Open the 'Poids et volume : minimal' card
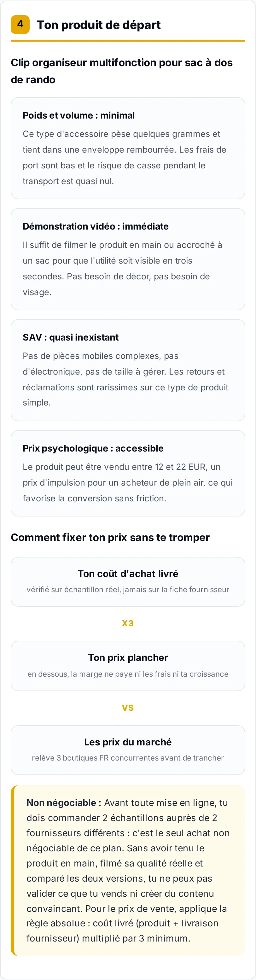The height and width of the screenshot is (980, 256). pyautogui.click(x=128, y=148)
